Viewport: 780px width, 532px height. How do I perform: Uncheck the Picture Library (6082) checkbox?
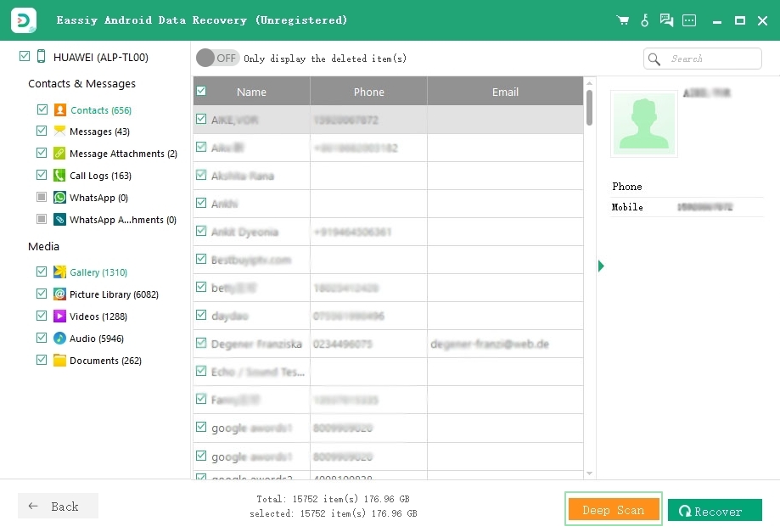tap(42, 294)
